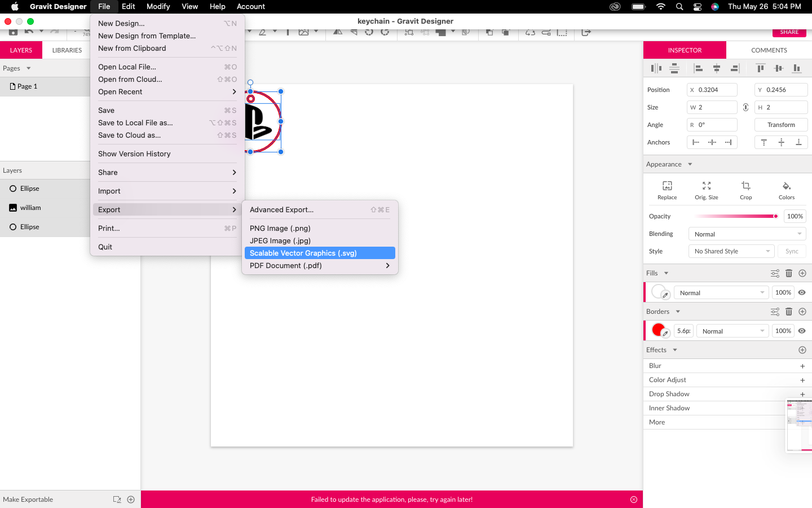812x508 pixels.
Task: Choose PNG Image (.png) export option
Action: [x=320, y=228]
